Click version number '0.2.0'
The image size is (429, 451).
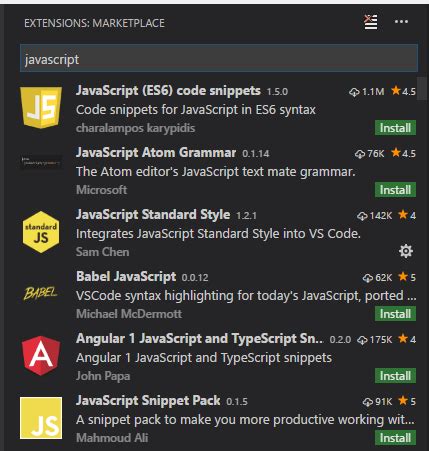[x=340, y=340]
